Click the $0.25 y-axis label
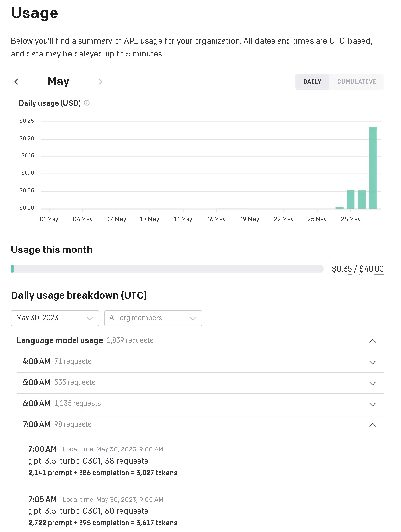The height and width of the screenshot is (532, 401). tap(27, 121)
